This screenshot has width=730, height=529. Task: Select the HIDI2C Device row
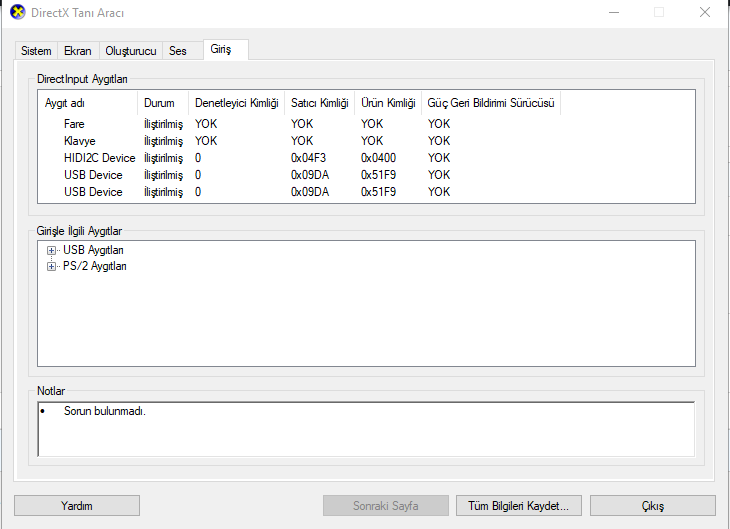point(99,158)
